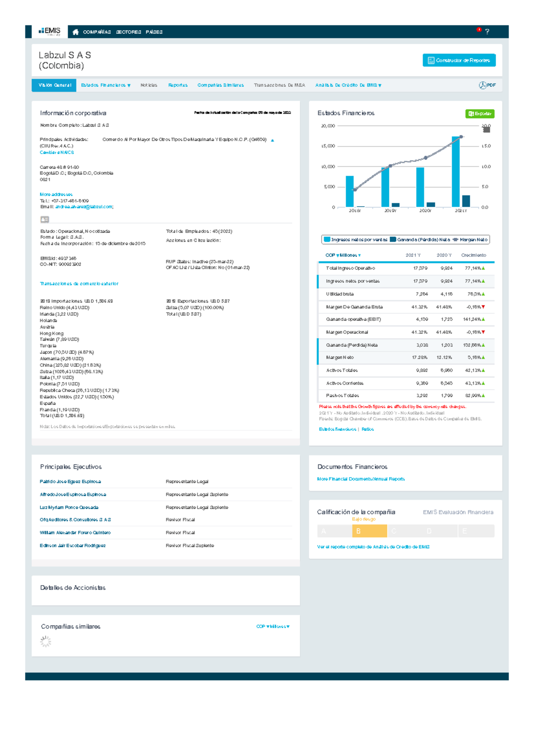Image resolution: width=534 pixels, height=756 pixels.
Task: Open the Transacciones De M&A tab
Action: [x=279, y=85]
